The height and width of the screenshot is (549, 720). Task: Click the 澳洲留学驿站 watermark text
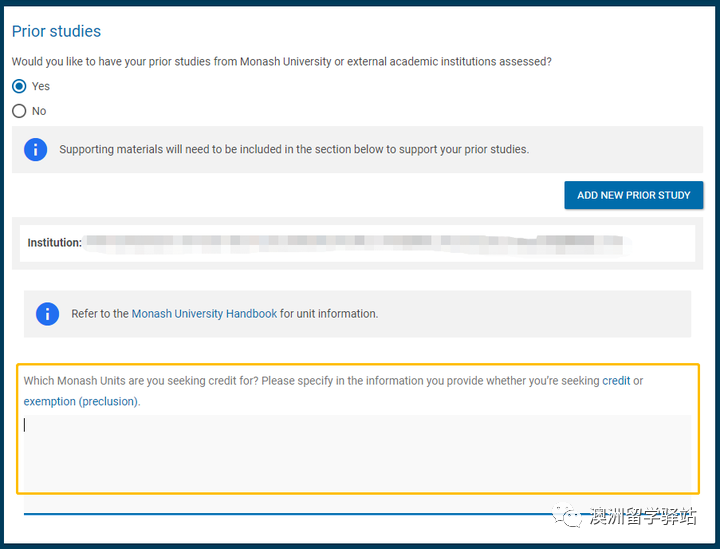[x=642, y=516]
